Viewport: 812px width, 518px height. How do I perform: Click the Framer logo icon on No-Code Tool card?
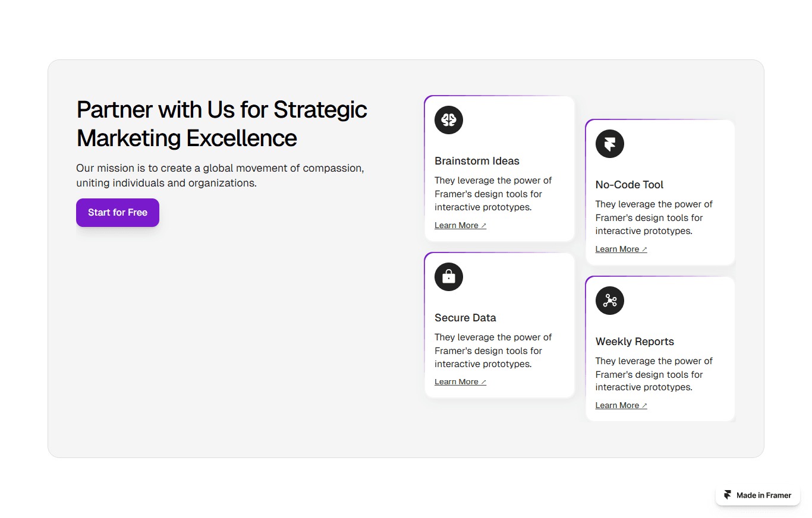coord(610,144)
